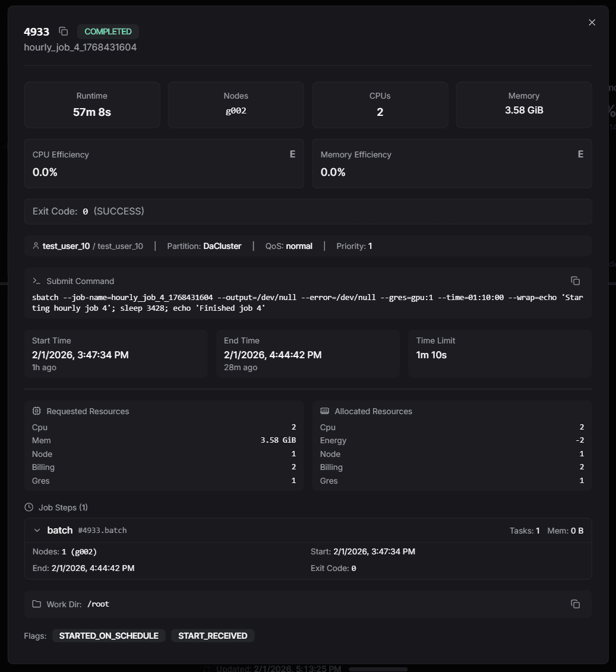Click the #4933.batch step label
This screenshot has height=672, width=616.
[x=101, y=531]
